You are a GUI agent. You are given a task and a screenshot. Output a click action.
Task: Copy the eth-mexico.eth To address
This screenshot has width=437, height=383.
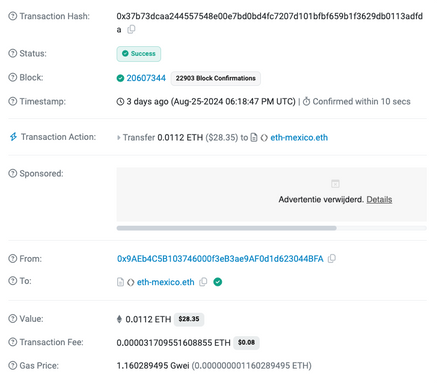click(203, 282)
